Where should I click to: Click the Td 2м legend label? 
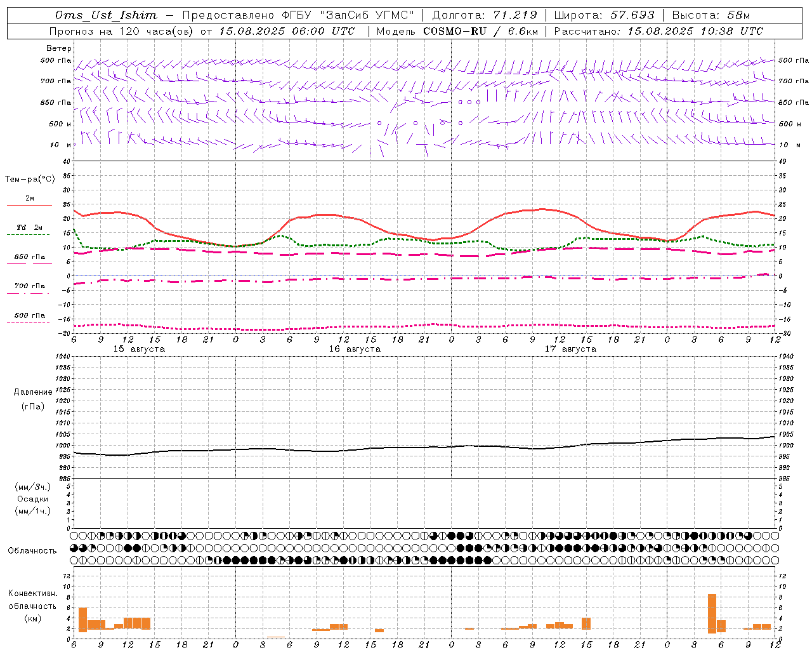point(30,227)
